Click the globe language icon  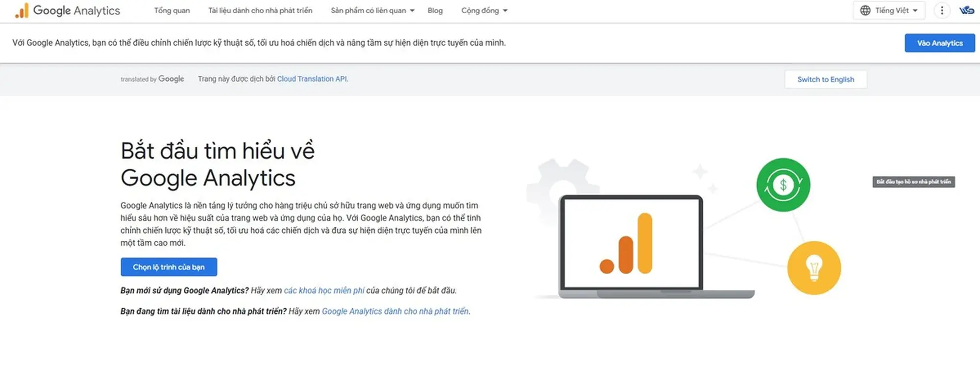[865, 10]
